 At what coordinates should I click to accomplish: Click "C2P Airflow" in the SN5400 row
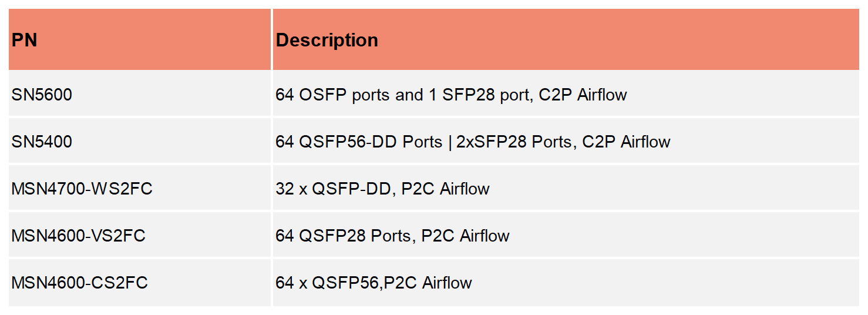coord(626,142)
